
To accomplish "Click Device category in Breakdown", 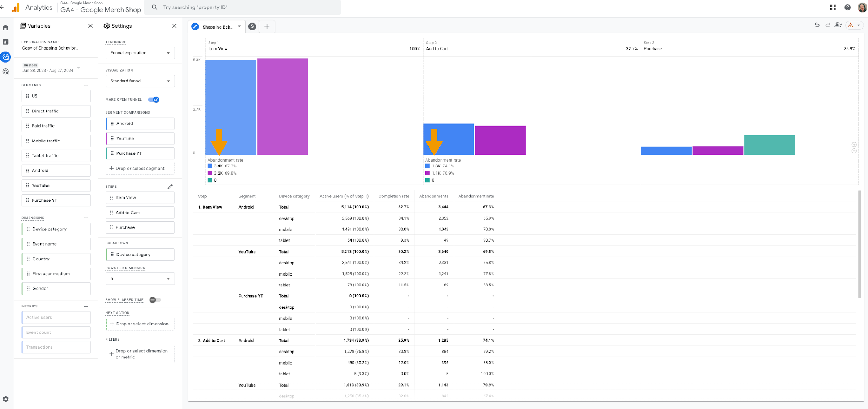I will [x=140, y=255].
